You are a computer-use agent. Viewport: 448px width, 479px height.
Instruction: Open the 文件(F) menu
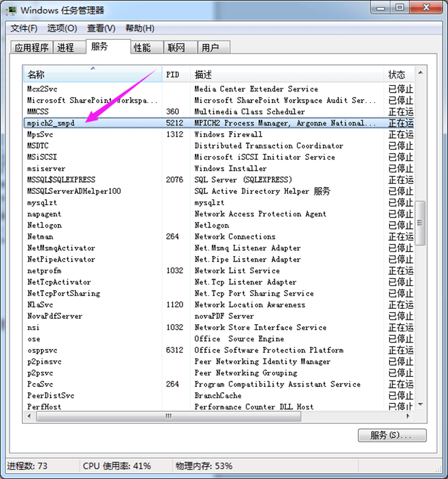point(24,29)
